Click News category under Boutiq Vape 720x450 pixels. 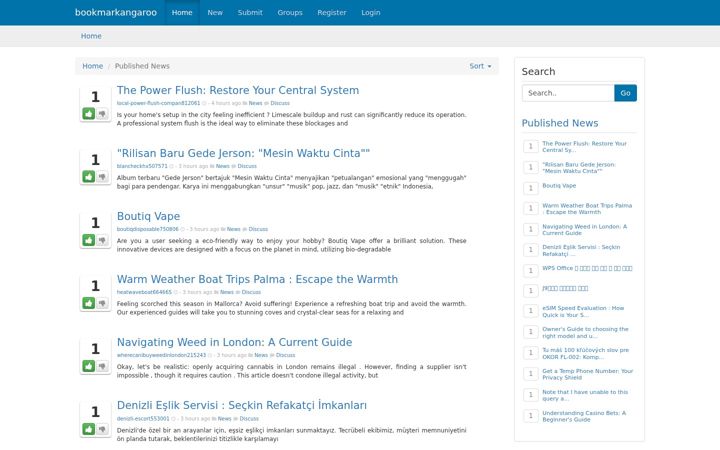point(233,229)
